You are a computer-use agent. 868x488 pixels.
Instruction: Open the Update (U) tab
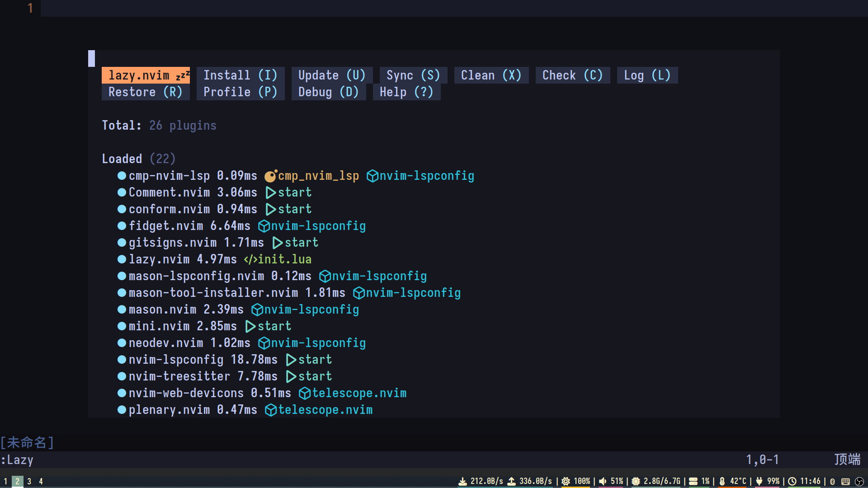(x=332, y=75)
